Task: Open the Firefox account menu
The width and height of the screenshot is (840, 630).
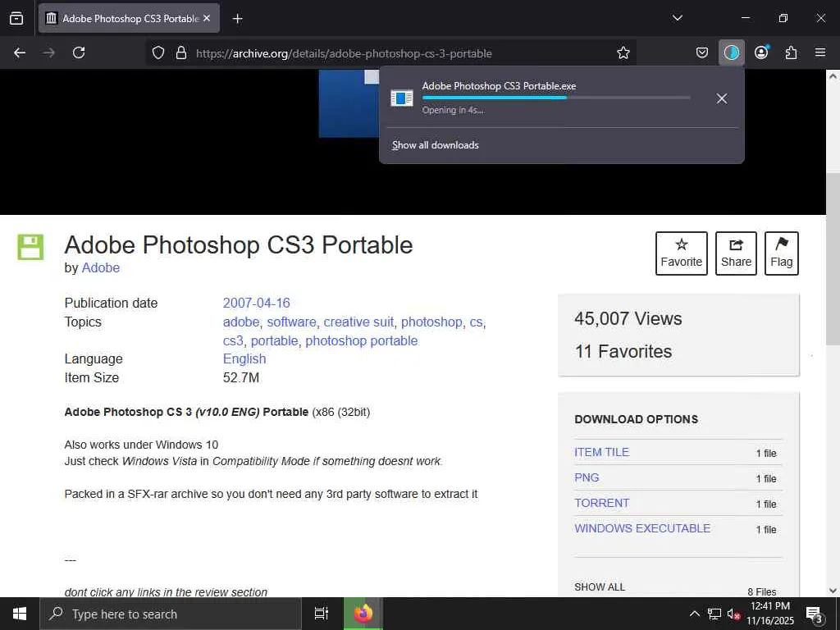Action: 761,52
